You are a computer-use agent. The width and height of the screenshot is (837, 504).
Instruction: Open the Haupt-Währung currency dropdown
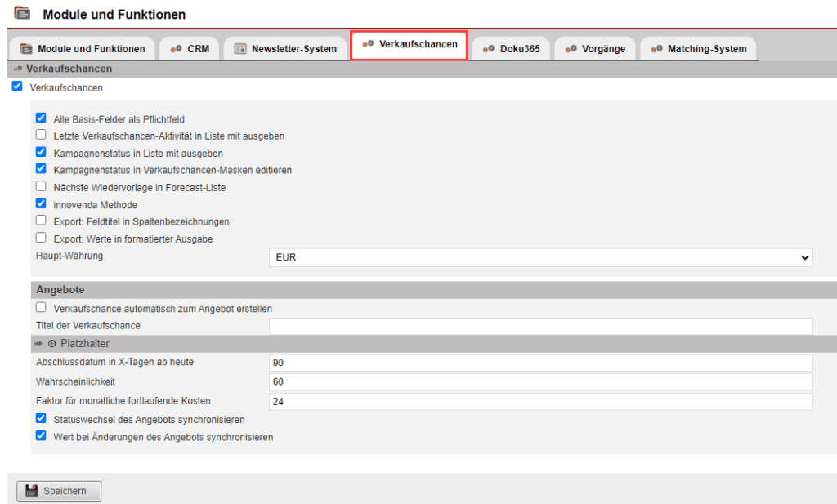(807, 256)
